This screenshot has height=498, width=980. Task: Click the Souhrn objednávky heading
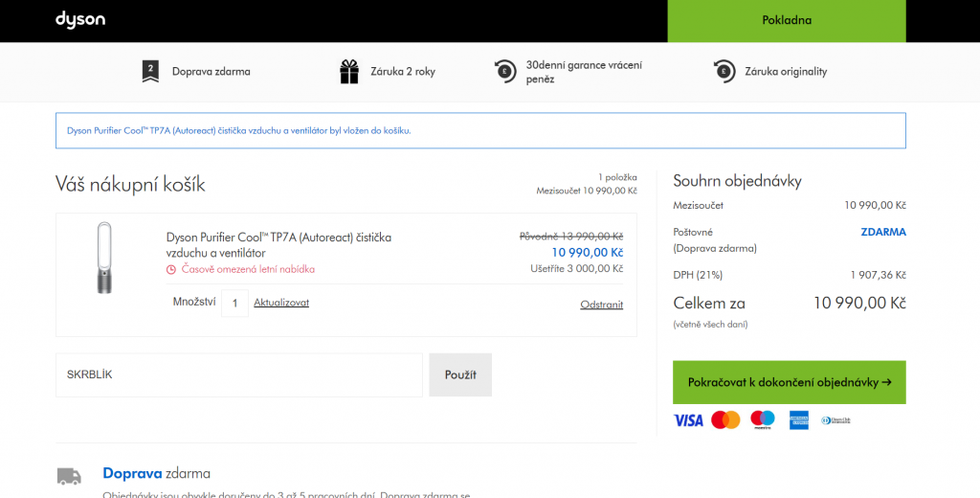click(x=738, y=181)
